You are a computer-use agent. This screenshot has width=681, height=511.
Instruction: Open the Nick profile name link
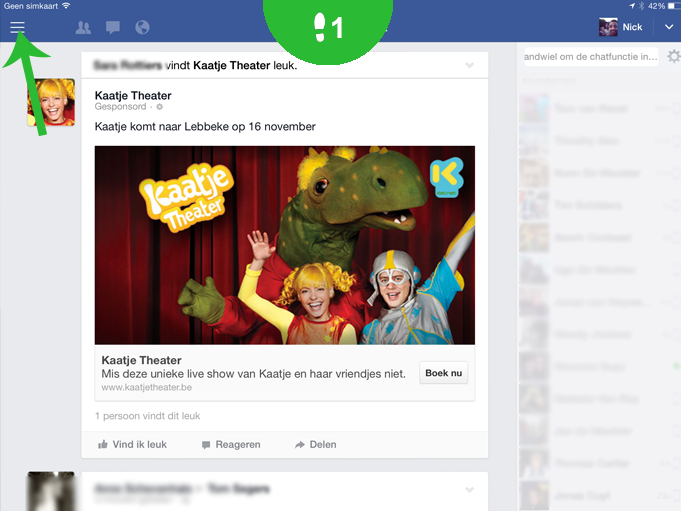pyautogui.click(x=632, y=27)
